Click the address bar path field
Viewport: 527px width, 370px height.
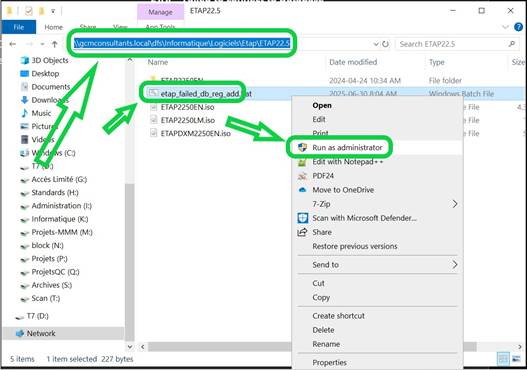181,43
